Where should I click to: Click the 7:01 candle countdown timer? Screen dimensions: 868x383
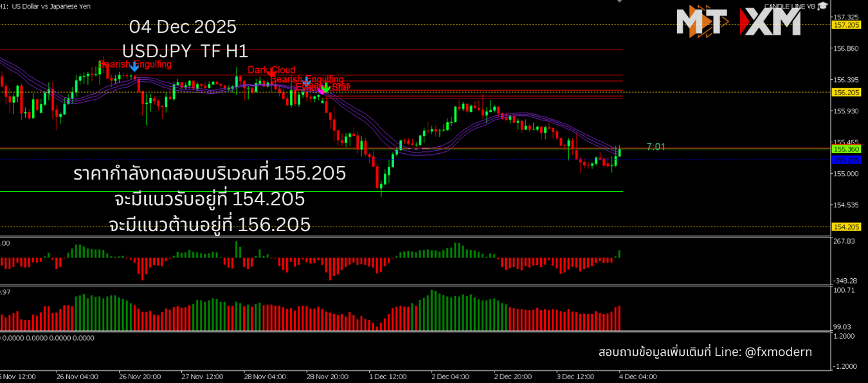click(x=656, y=147)
